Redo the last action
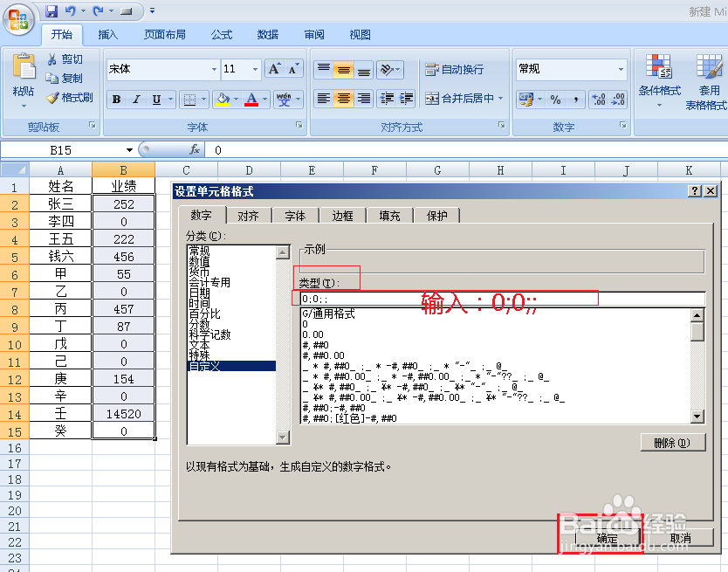The height and width of the screenshot is (572, 728). (98, 10)
